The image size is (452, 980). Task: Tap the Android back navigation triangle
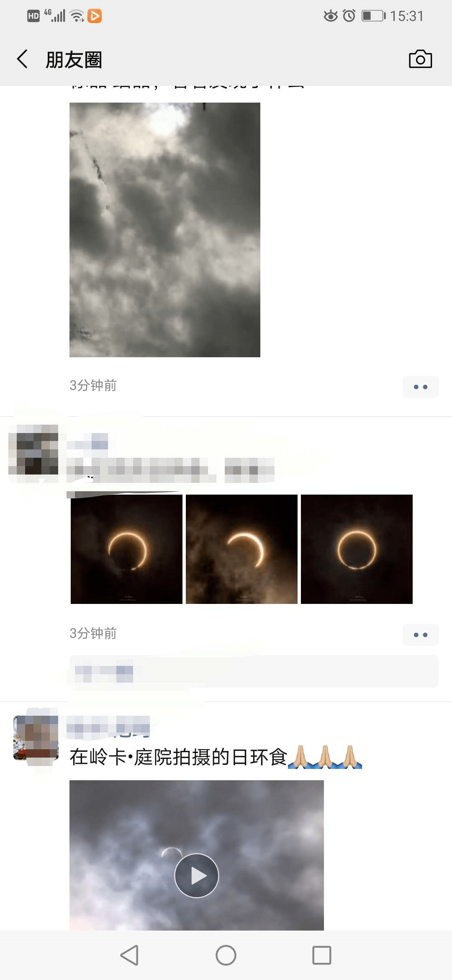[x=130, y=955]
